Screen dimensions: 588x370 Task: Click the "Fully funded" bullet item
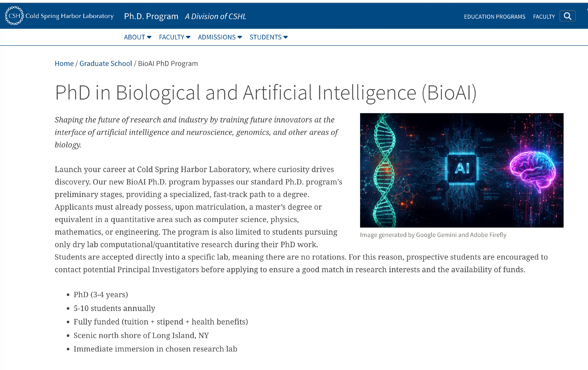[x=161, y=322]
